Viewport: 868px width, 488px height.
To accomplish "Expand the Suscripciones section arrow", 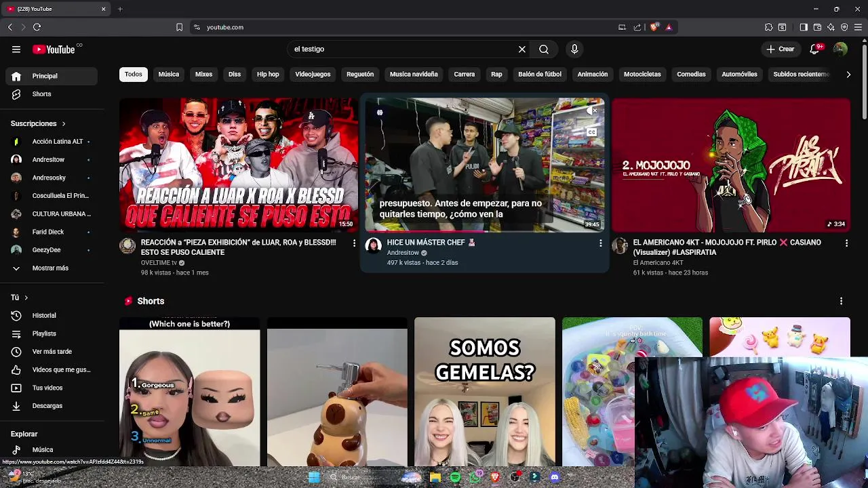I will point(64,124).
